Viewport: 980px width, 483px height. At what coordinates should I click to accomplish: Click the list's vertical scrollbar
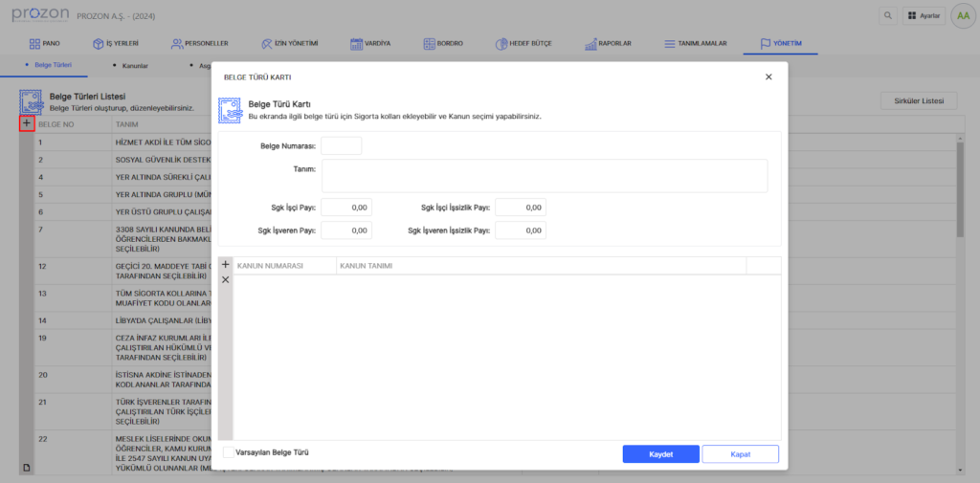pos(960,191)
